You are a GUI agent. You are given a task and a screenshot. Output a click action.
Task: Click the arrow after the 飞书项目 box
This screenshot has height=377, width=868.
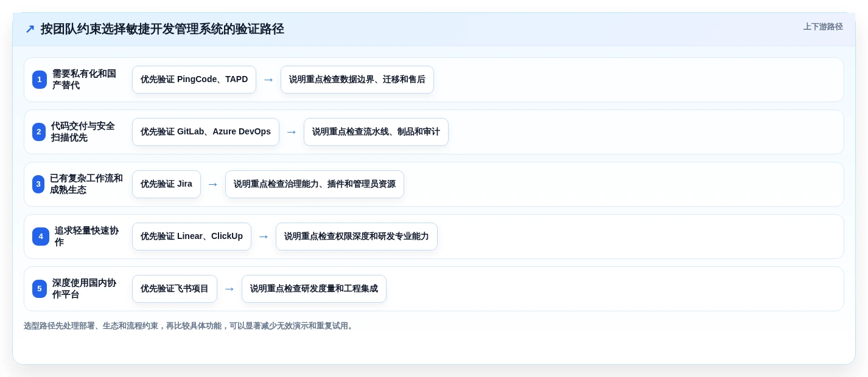[x=229, y=289]
